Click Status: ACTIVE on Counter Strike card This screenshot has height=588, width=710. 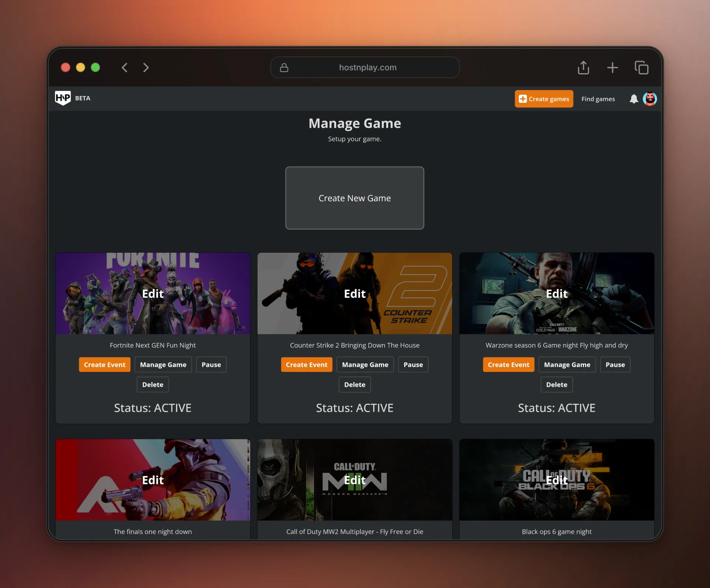pyautogui.click(x=355, y=408)
